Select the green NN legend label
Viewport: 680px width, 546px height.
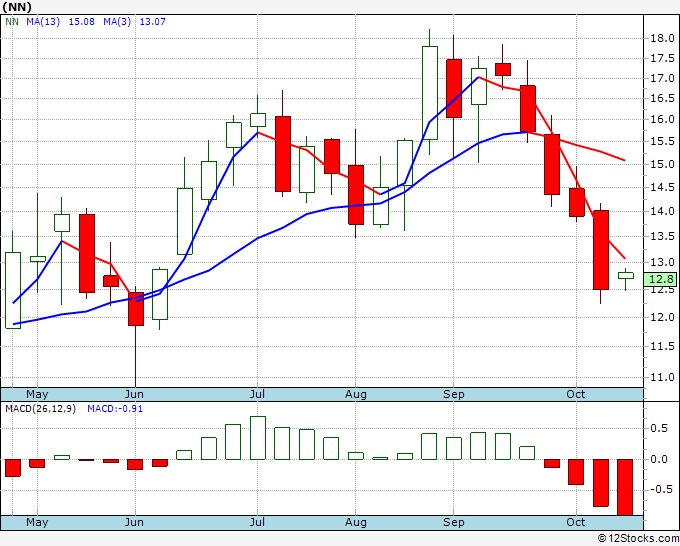click(12, 22)
